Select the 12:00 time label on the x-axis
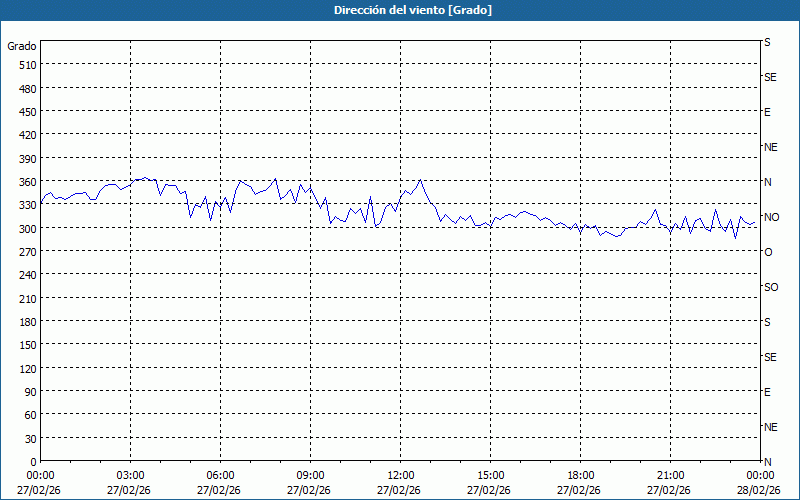The height and width of the screenshot is (500, 800). click(x=400, y=475)
